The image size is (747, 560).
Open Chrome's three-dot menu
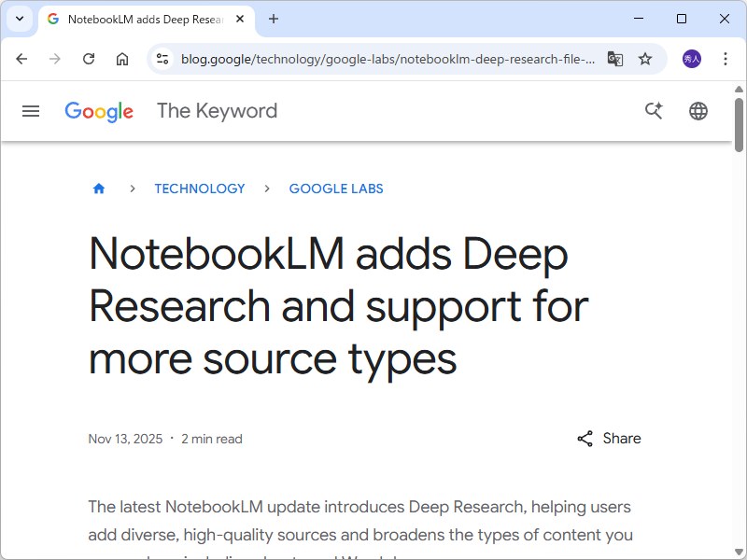click(x=726, y=58)
